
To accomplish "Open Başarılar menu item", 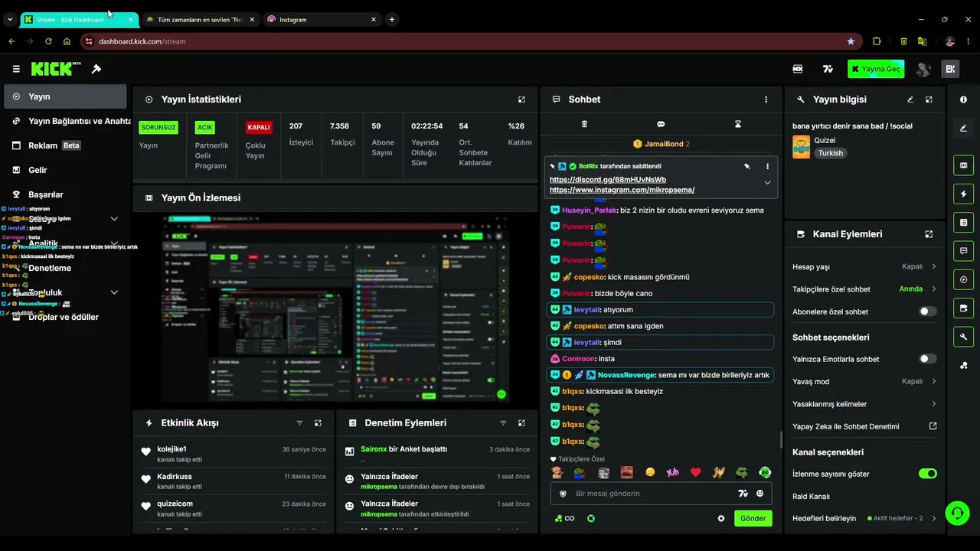I will [65, 194].
